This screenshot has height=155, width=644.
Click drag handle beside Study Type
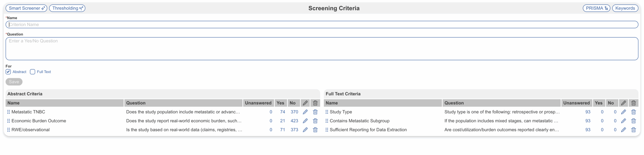[x=327, y=112]
